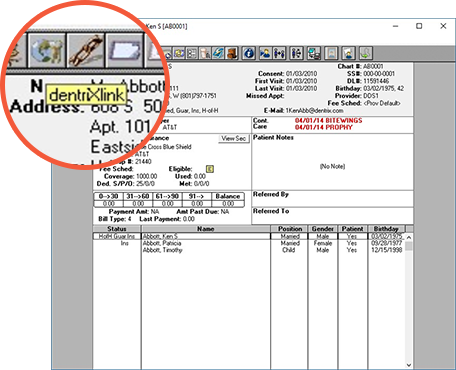Screen dimensions: 456x370
Task: Maximize the Family File window
Action: [419, 26]
